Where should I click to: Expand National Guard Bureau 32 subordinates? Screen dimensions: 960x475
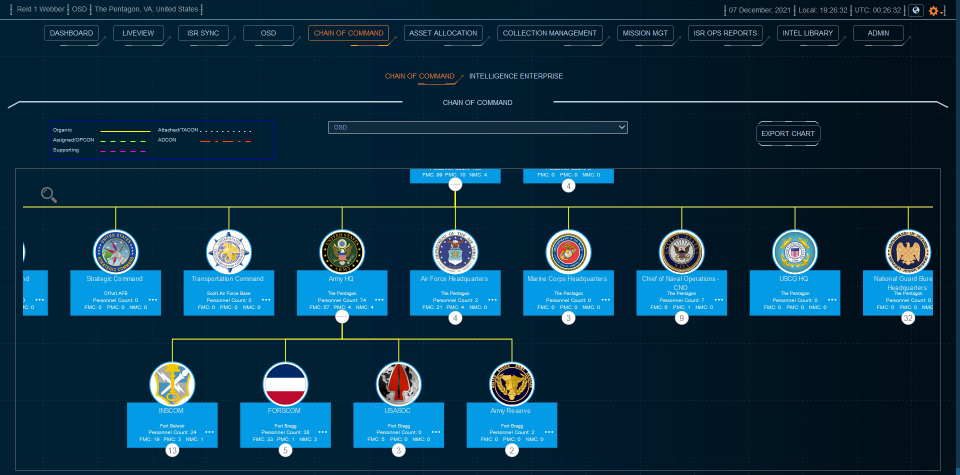coord(908,318)
